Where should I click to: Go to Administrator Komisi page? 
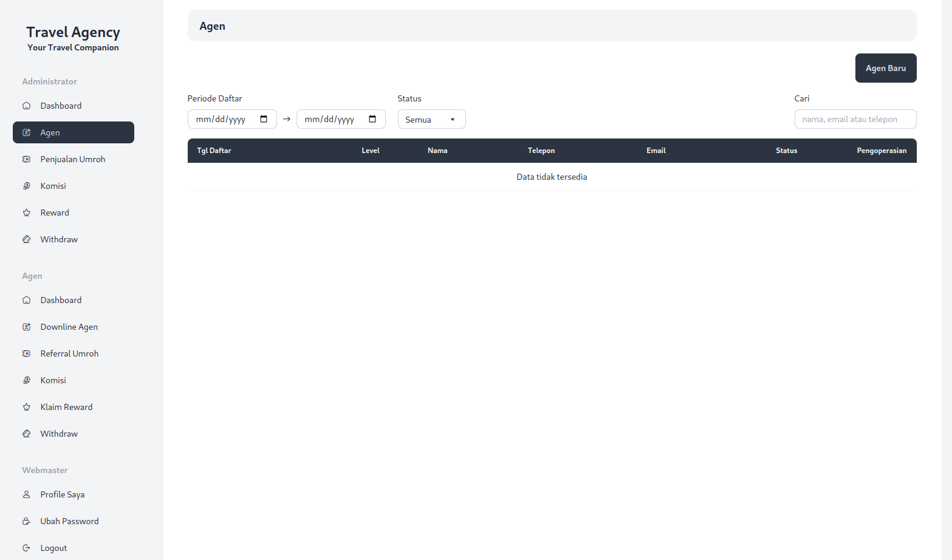(53, 186)
